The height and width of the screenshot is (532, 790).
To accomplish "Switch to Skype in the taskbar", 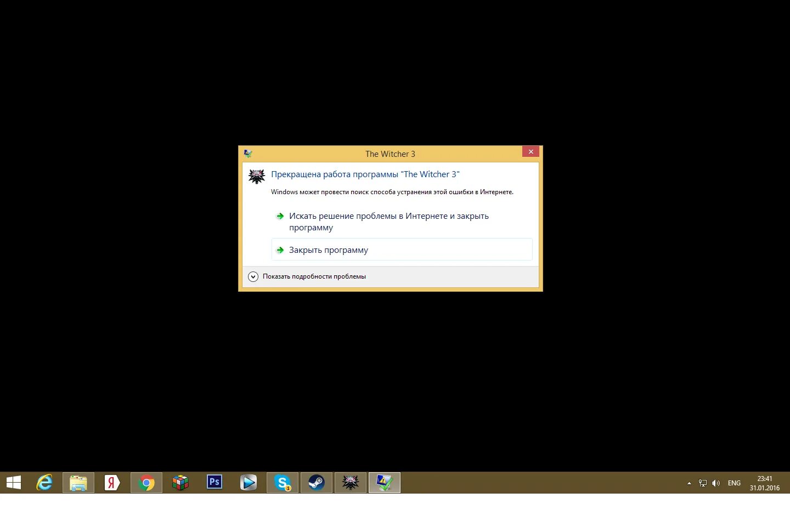I will point(283,483).
